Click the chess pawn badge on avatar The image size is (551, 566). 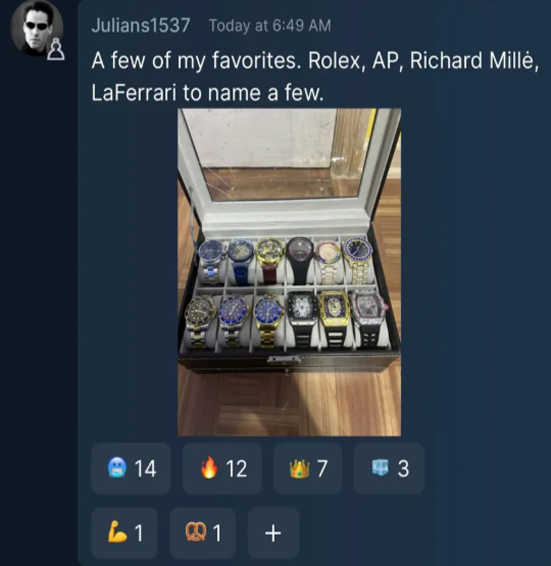56,50
